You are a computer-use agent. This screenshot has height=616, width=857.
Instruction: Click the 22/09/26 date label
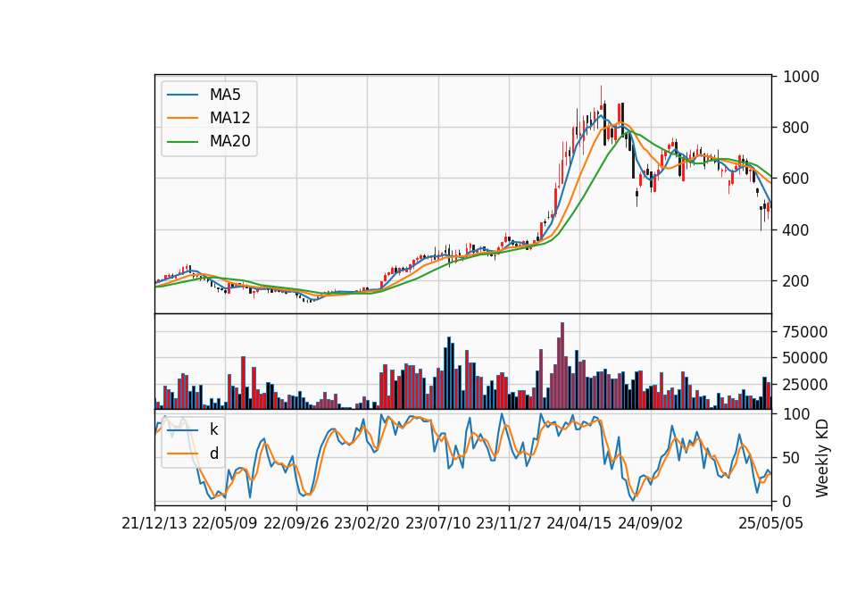click(x=296, y=523)
